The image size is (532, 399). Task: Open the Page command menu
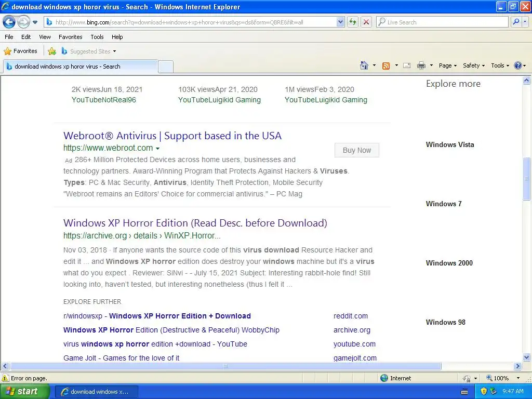pos(447,65)
